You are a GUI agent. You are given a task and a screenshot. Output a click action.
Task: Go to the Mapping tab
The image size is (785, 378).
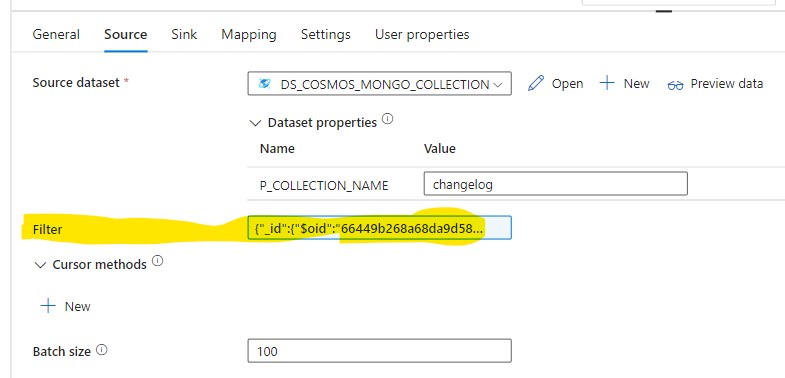click(x=249, y=35)
